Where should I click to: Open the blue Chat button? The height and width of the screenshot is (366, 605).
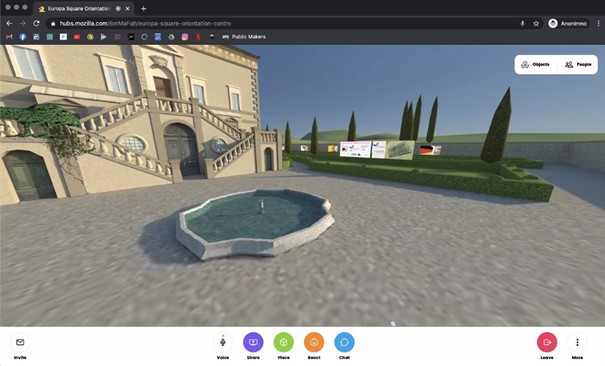(344, 342)
